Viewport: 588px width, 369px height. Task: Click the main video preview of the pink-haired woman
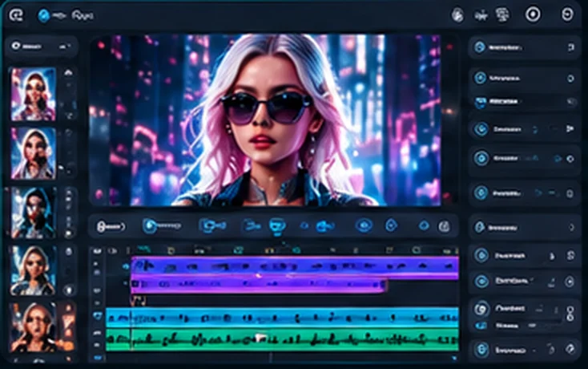coord(265,120)
